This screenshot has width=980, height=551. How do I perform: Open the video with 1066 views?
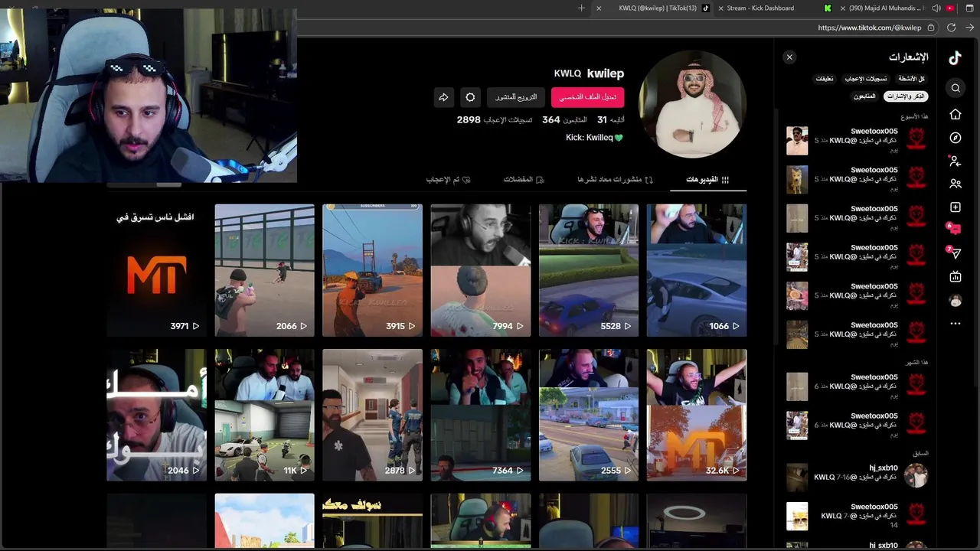pyautogui.click(x=696, y=270)
